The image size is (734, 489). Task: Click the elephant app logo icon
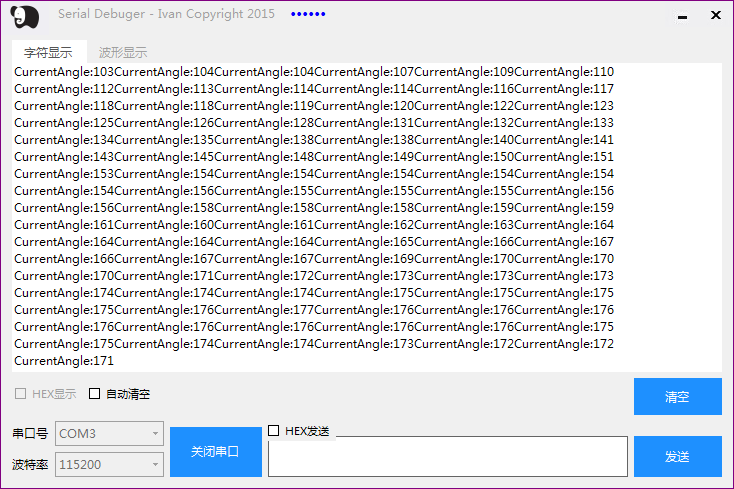pyautogui.click(x=25, y=17)
